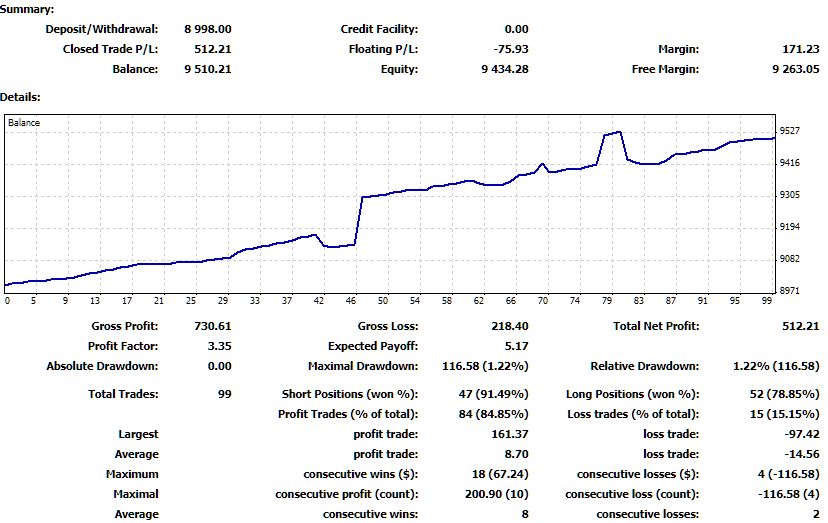Click the Closed Trade P/L value 512.21 in the Summary
The height and width of the screenshot is (523, 828).
(213, 49)
